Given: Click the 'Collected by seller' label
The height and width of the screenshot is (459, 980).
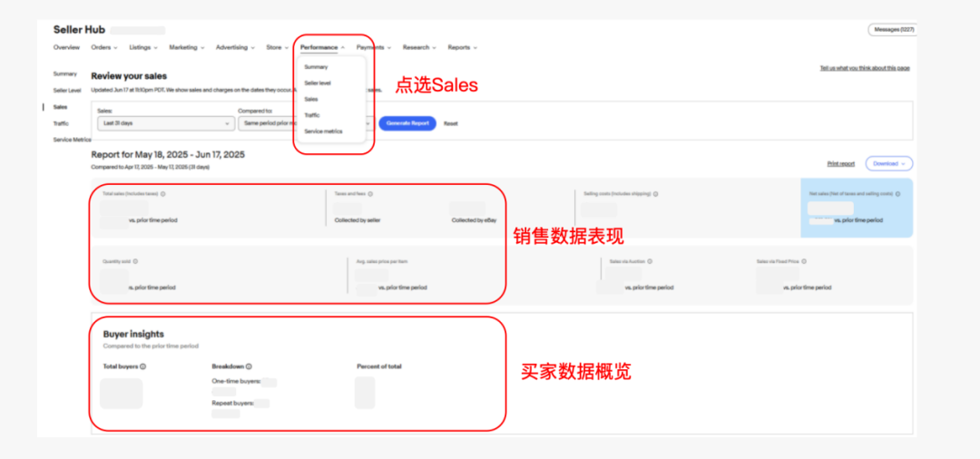Looking at the screenshot, I should 358,220.
